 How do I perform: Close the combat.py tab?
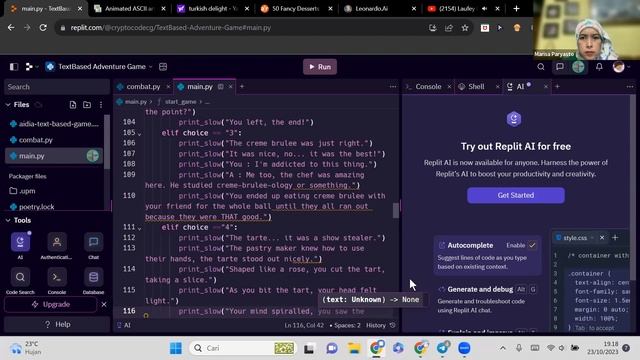[x=168, y=87]
